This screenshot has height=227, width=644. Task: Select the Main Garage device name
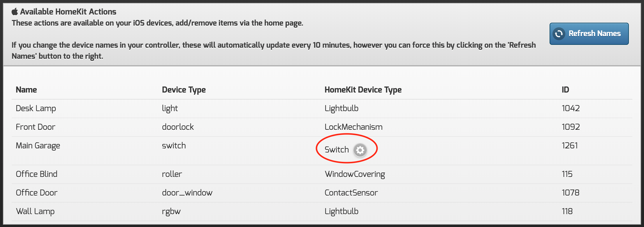38,146
